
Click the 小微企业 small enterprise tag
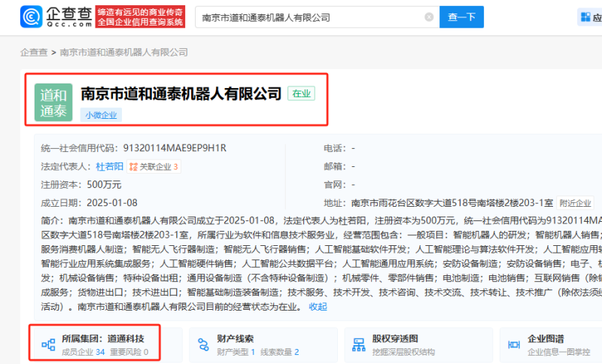click(x=101, y=114)
